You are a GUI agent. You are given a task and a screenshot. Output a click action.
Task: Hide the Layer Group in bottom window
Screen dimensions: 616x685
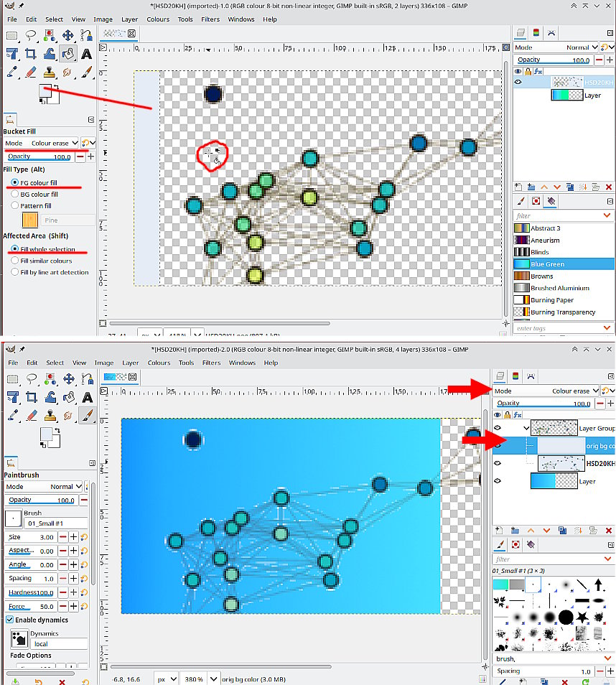(x=498, y=428)
